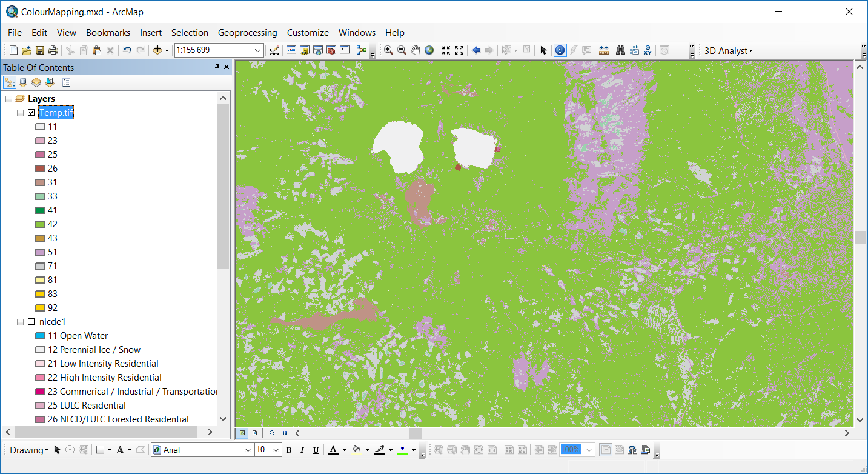Screen dimensions: 868x474
Task: Open a map document with Open icon
Action: (x=27, y=50)
